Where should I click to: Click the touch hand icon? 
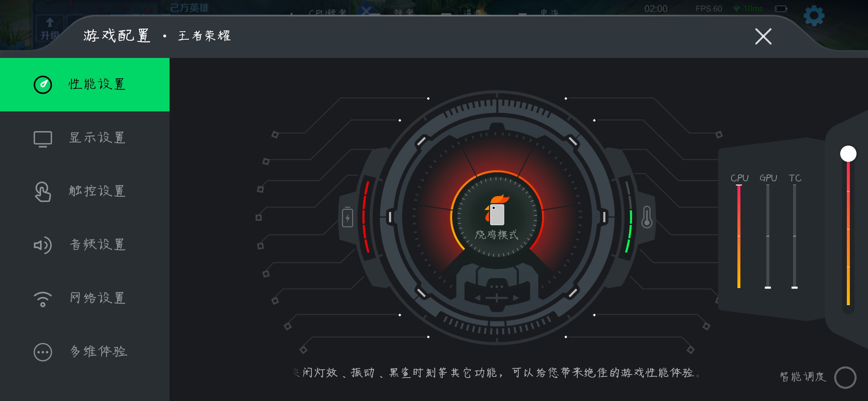tap(43, 192)
